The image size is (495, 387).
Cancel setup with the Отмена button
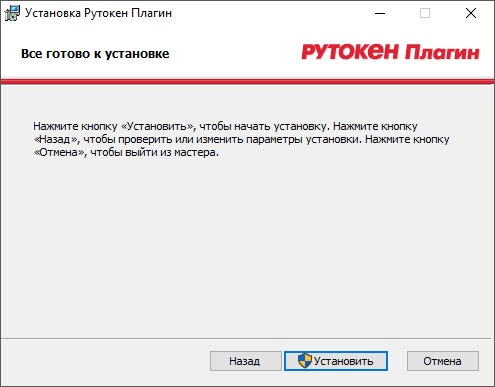click(x=443, y=361)
